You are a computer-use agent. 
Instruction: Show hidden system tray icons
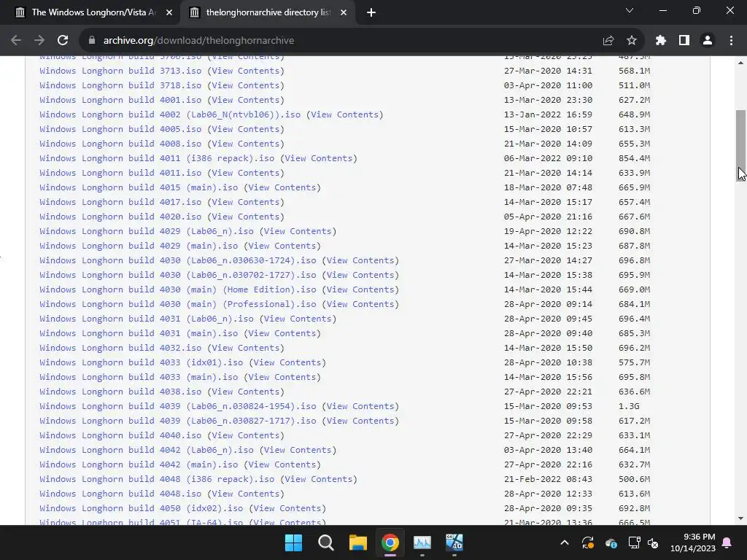[x=565, y=542]
